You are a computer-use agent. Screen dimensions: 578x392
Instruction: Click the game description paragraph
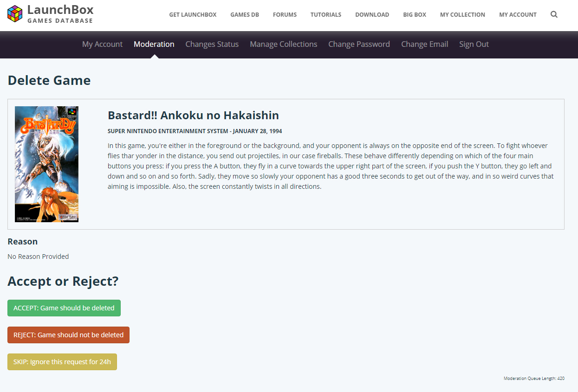tap(331, 166)
